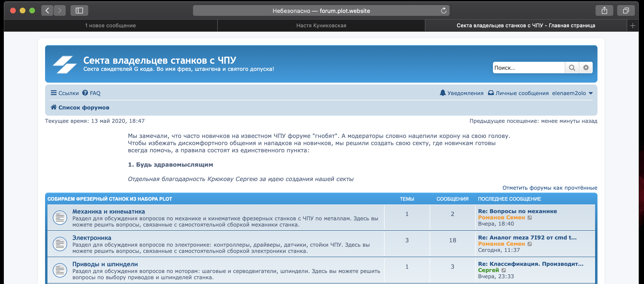Image resolution: width=644 pixels, height=284 pixels.
Task: Open the Электроника forum link
Action: (x=92, y=238)
